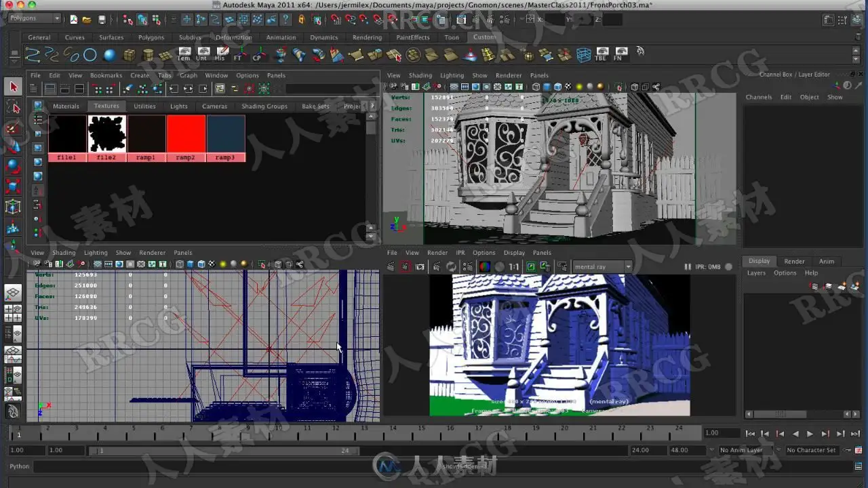The image size is (868, 488).
Task: Save scene with disk icon
Action: point(102,20)
